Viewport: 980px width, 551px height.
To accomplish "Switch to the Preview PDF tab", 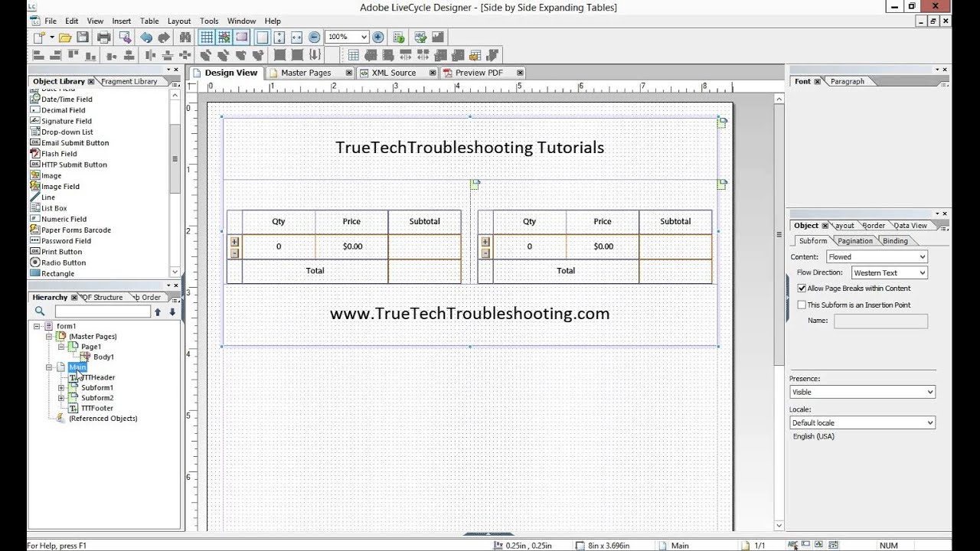I will click(479, 73).
